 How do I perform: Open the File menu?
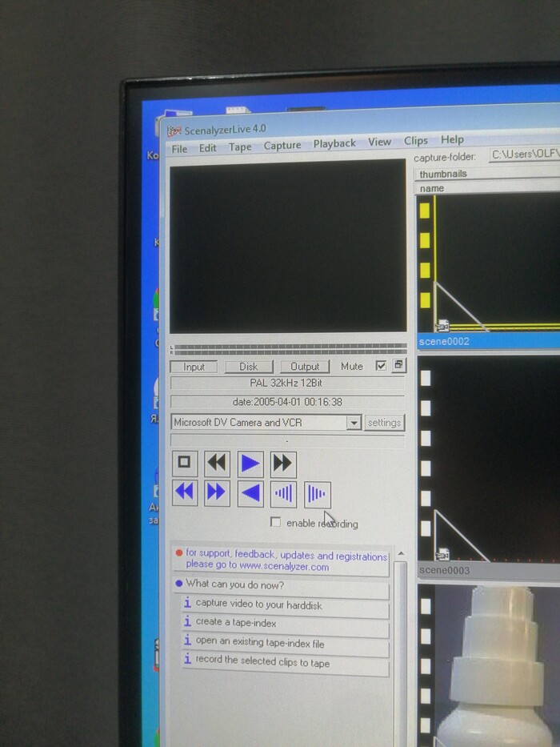click(x=179, y=149)
